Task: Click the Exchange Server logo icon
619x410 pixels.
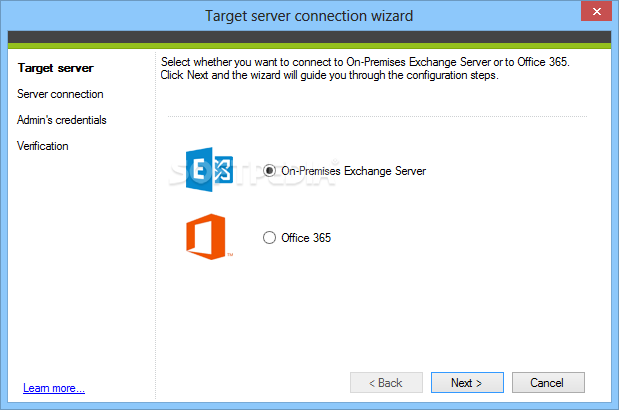Action: [209, 170]
